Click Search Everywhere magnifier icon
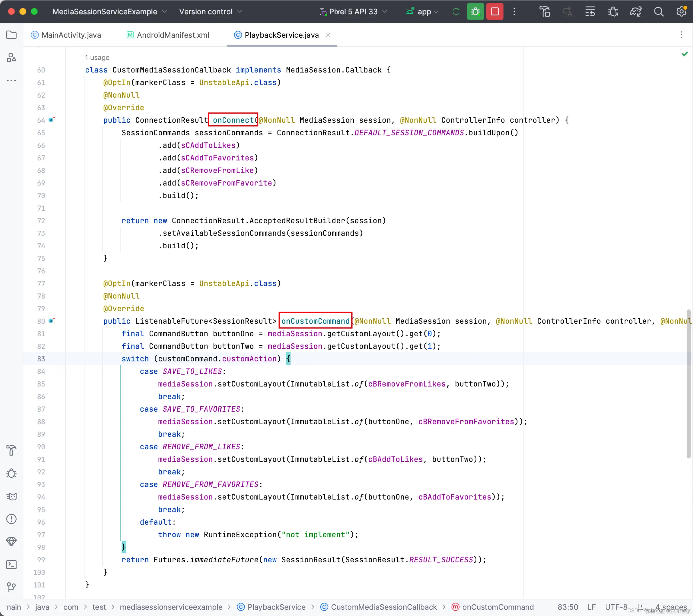Screen dimensions: 693x616 point(658,11)
